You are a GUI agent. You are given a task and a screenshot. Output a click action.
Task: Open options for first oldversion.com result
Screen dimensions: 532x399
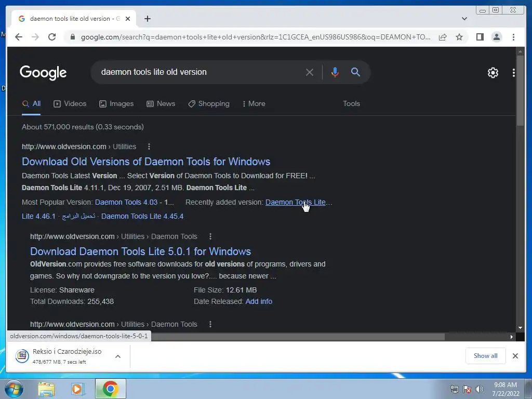pyautogui.click(x=149, y=147)
